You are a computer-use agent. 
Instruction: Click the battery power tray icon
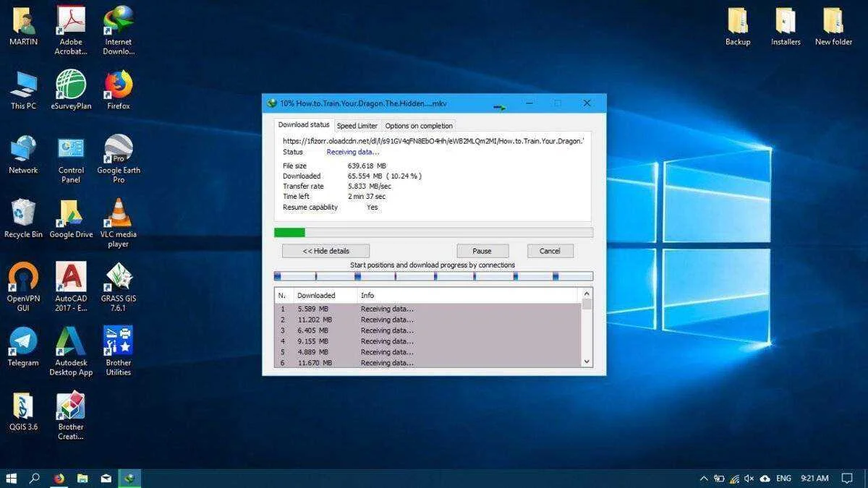pos(719,478)
